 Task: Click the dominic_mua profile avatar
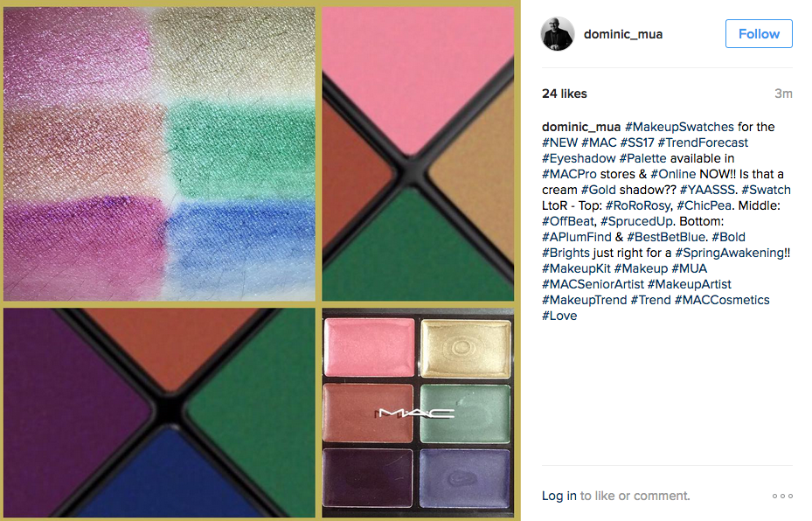(558, 34)
